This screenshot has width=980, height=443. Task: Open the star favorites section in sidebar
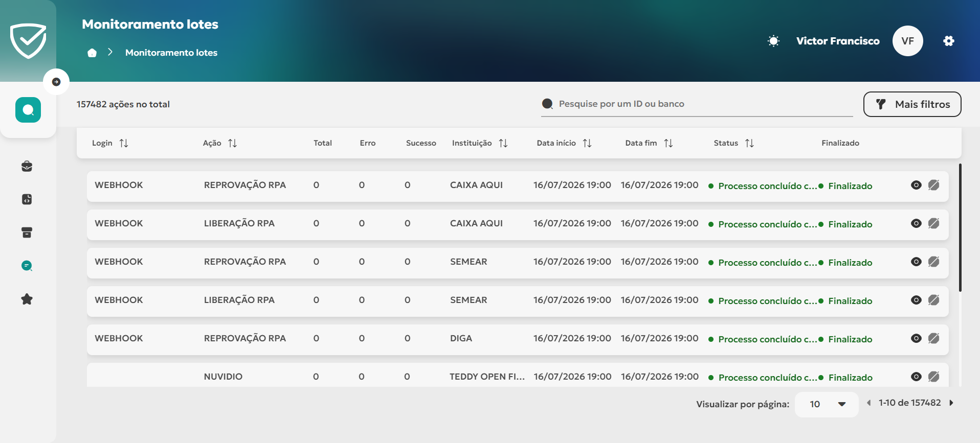click(27, 299)
